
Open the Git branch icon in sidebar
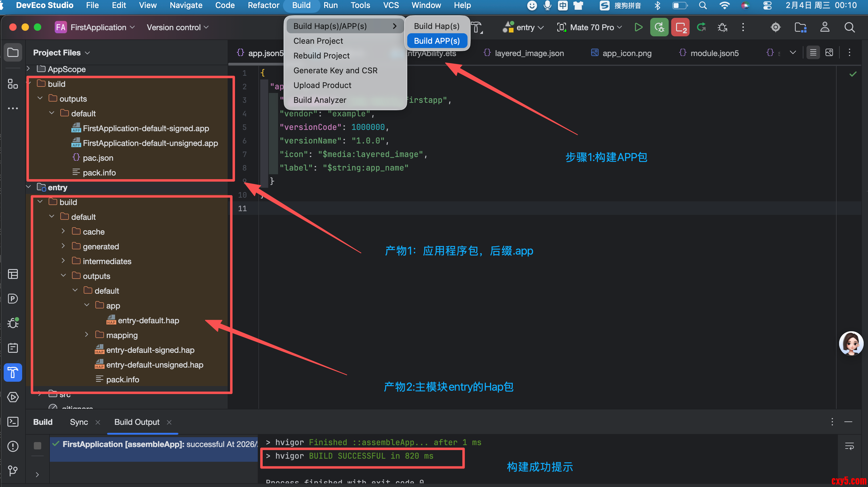13,470
